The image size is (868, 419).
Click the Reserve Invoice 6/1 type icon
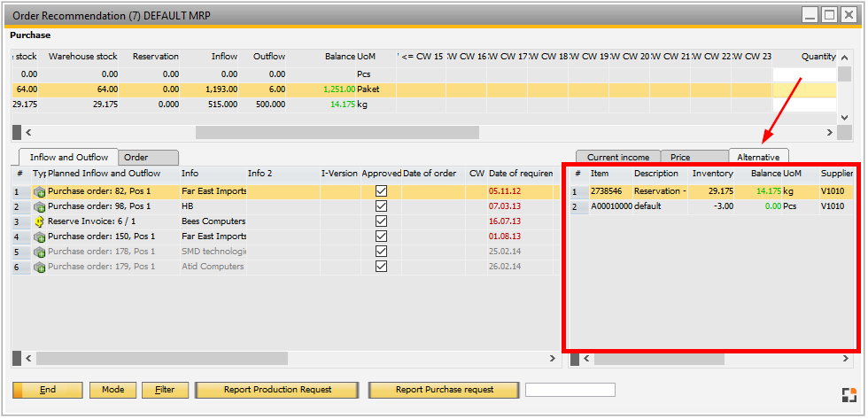pos(39,221)
